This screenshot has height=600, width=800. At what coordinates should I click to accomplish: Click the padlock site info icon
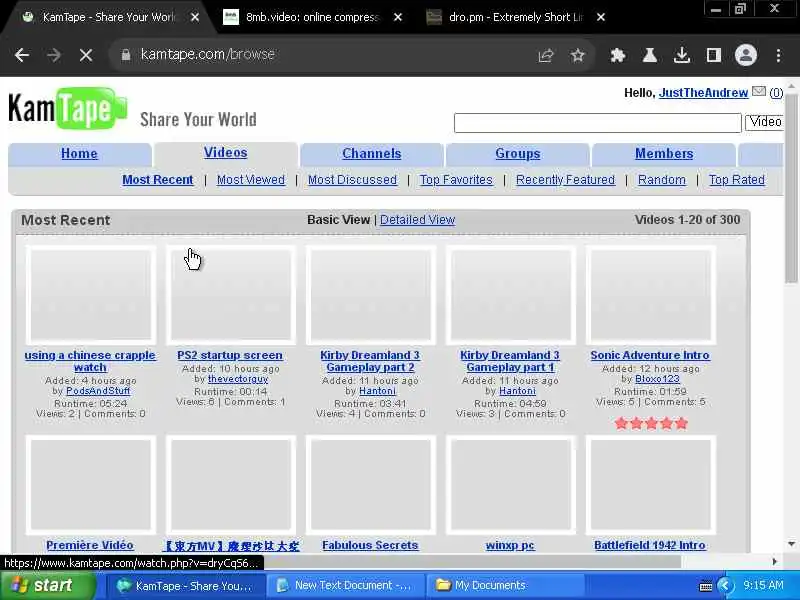(x=126, y=55)
